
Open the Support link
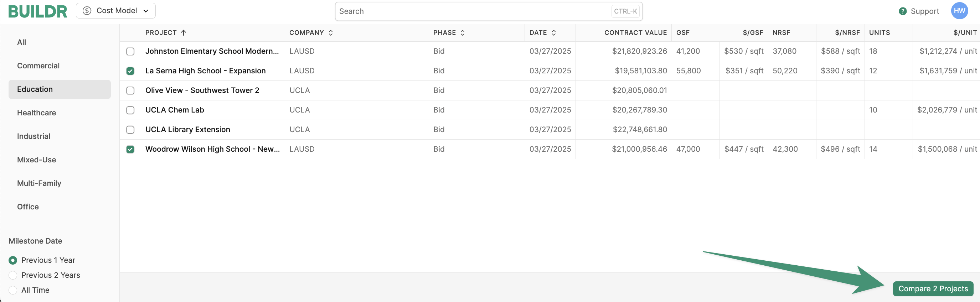click(x=924, y=11)
